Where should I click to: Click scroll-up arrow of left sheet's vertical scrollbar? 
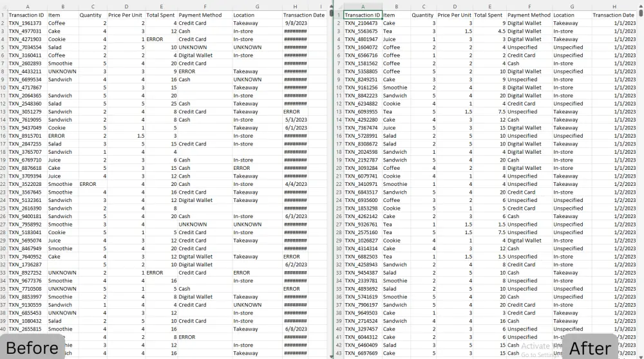(331, 6)
